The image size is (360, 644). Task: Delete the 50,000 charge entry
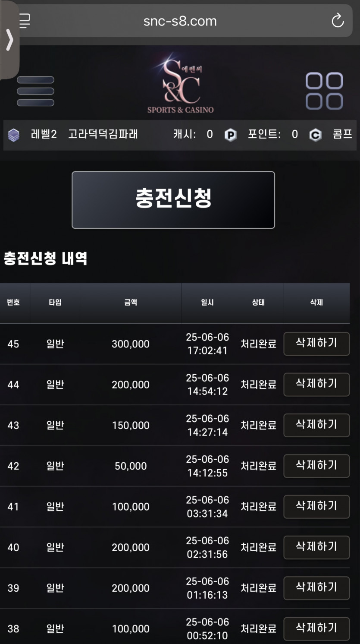click(x=316, y=466)
